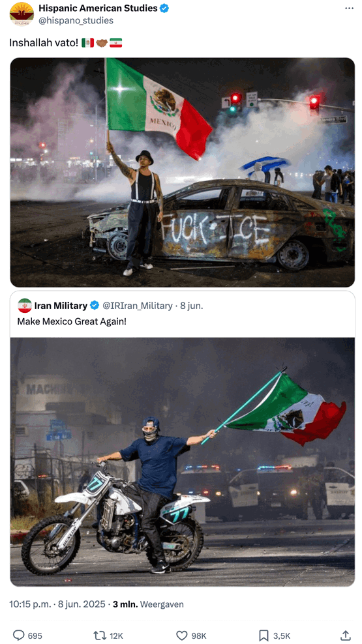Screen dimensions: 362x644
Task: Open dirt bike rider flag photo
Action: [182, 461]
